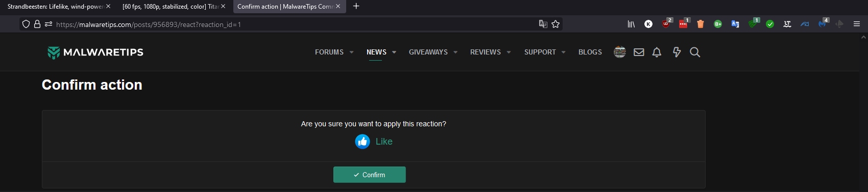This screenshot has width=868, height=192.
Task: Open the Google Translate extension icon
Action: point(735,24)
